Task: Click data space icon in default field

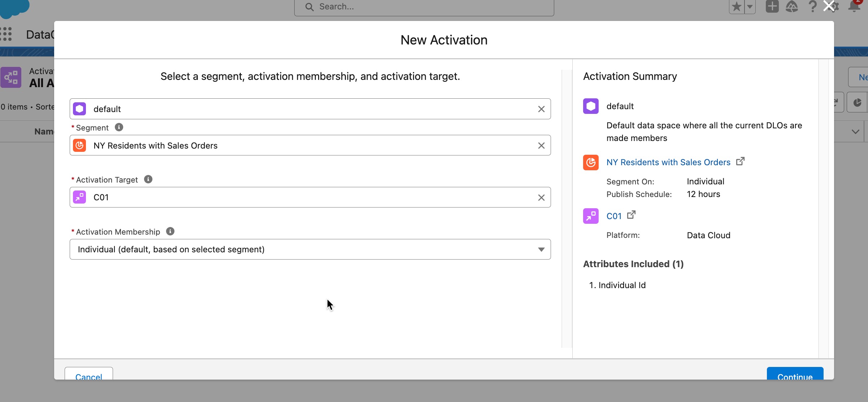Action: click(x=79, y=109)
